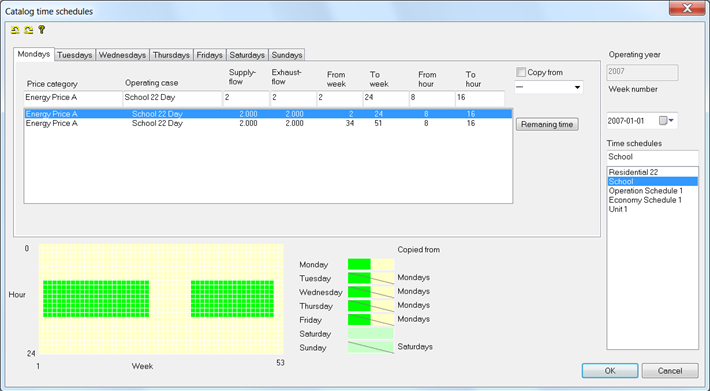710x391 pixels.
Task: Click the To hour field
Action: tap(480, 98)
